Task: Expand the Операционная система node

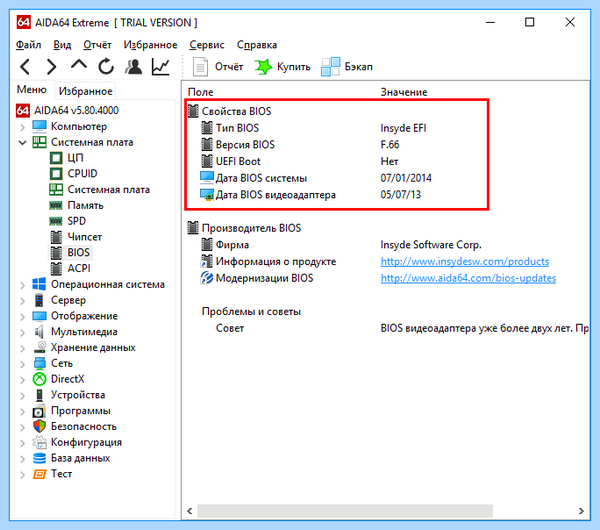Action: point(23,285)
